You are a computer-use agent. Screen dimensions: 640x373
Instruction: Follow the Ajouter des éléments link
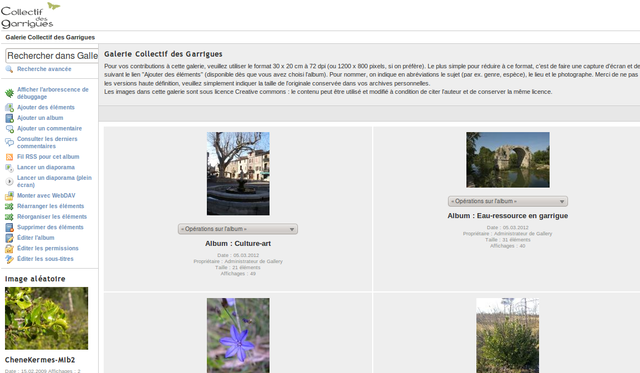[x=46, y=107]
